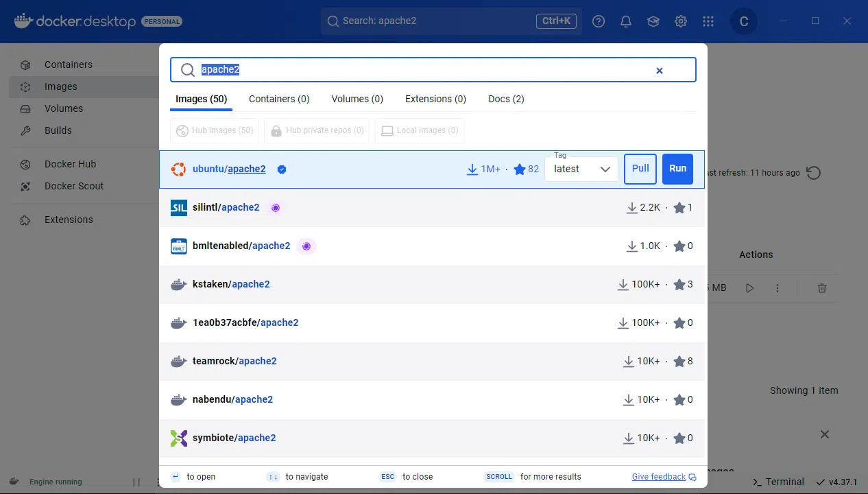Screen dimensions: 868x494
Task: Open the Builds section in the sidebar
Action: [x=58, y=130]
